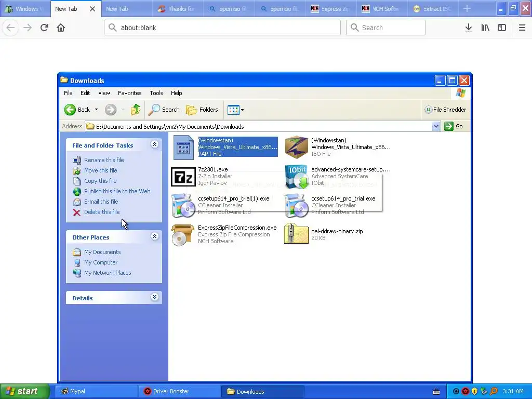This screenshot has width=532, height=399.
Task: Click the Downloads taskbar button
Action: pos(262,391)
